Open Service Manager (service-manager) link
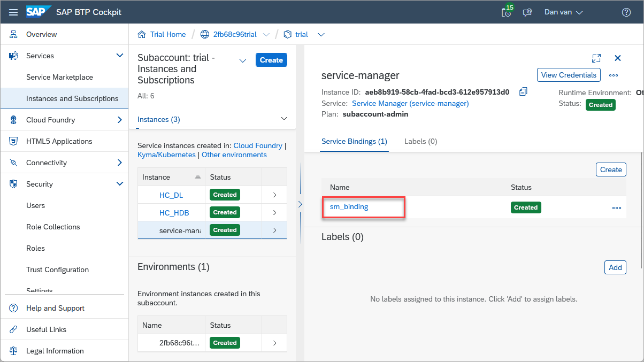Screen dimensions: 644x362 coord(410,103)
